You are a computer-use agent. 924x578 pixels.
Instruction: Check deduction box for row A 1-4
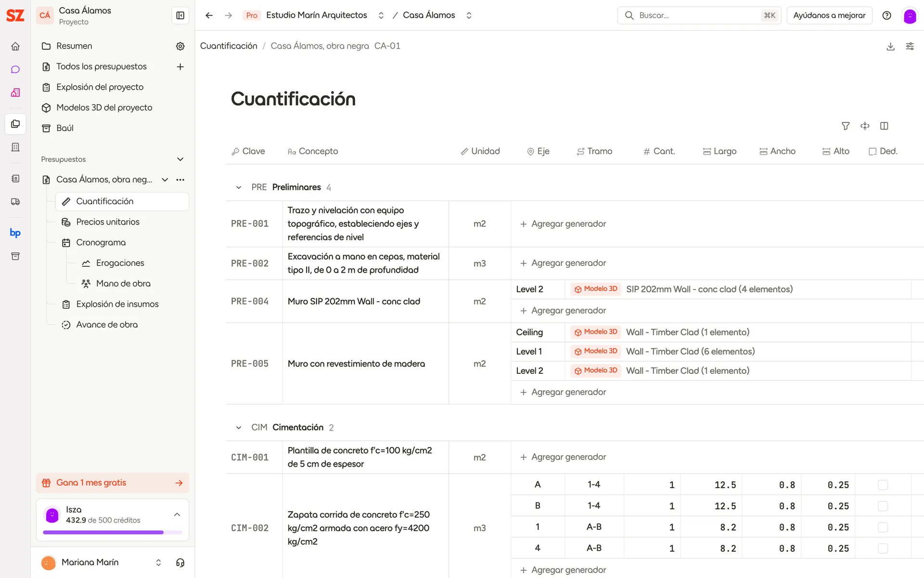[883, 485]
